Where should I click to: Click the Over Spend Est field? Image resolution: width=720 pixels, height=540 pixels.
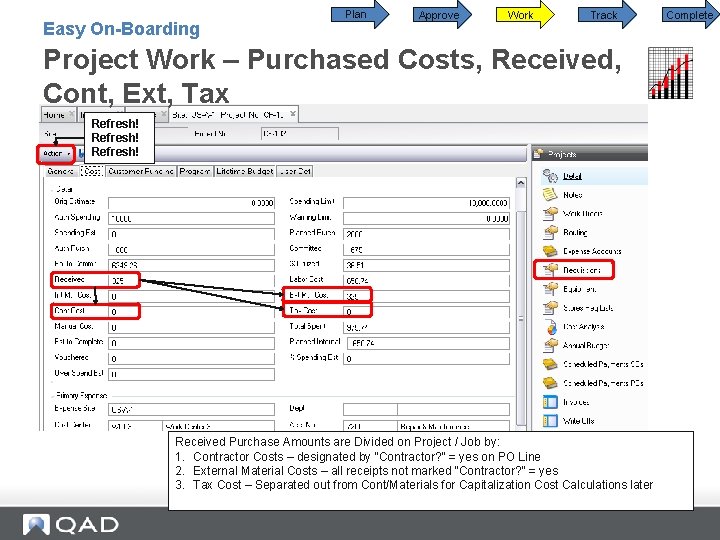(191, 374)
